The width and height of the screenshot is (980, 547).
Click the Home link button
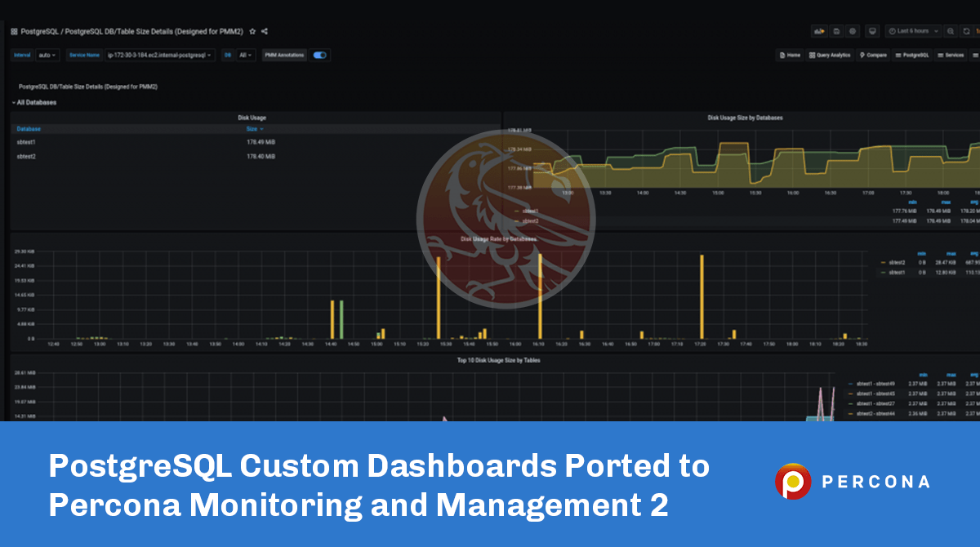[x=790, y=56]
